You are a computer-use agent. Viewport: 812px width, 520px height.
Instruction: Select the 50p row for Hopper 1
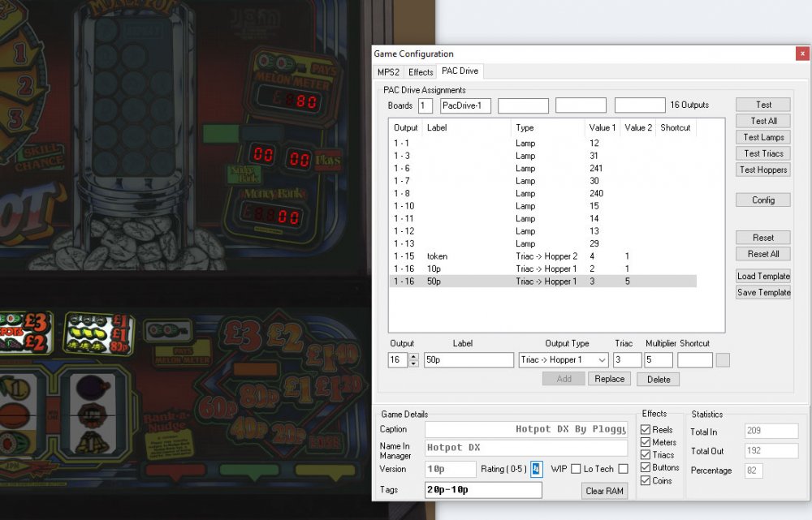click(x=542, y=281)
